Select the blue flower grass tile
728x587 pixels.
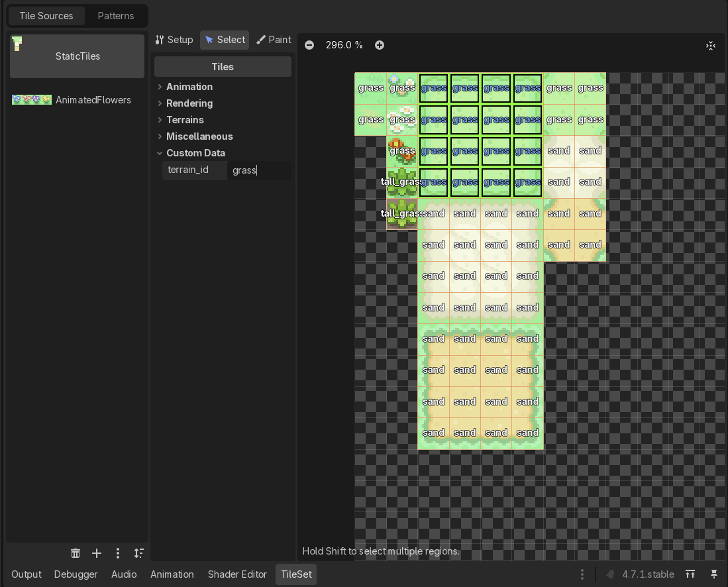tap(402, 88)
